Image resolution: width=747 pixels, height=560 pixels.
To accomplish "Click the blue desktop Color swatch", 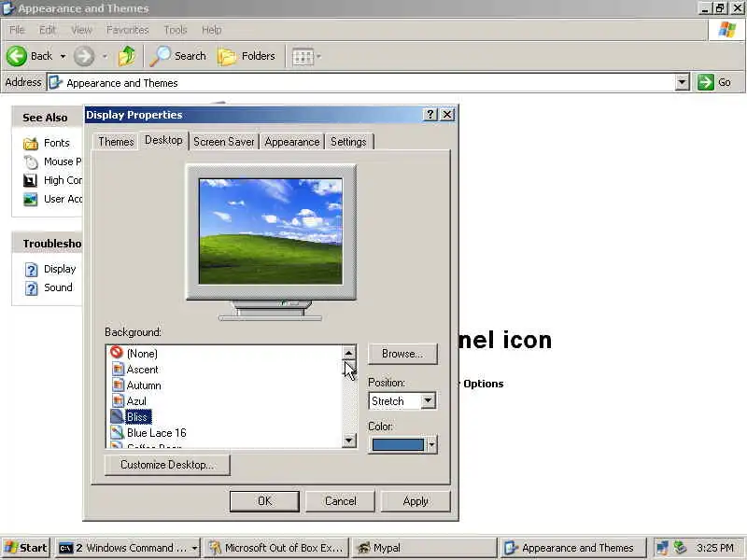I will [398, 445].
